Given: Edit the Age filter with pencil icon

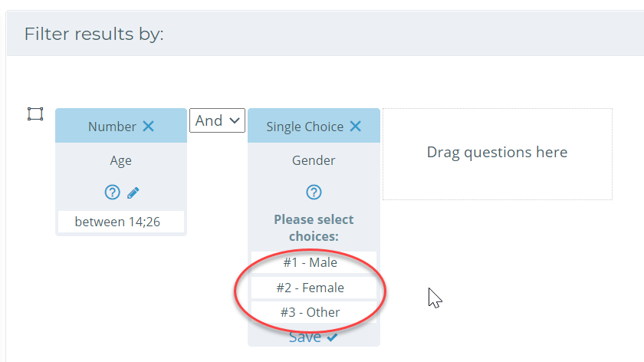Looking at the screenshot, I should coord(133,193).
